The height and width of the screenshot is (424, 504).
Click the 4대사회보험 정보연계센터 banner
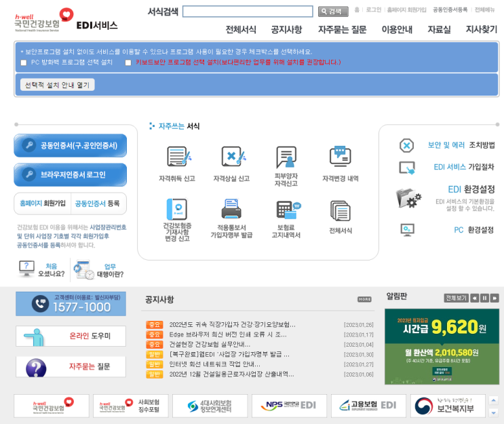[210, 406]
